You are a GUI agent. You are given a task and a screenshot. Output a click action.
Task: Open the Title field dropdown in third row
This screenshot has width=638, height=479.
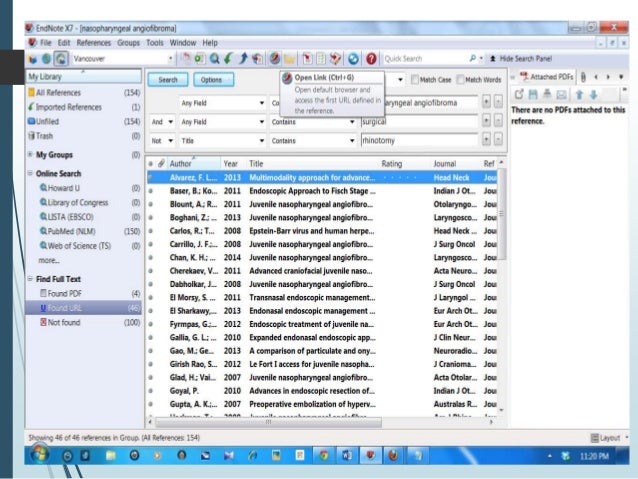(258, 141)
